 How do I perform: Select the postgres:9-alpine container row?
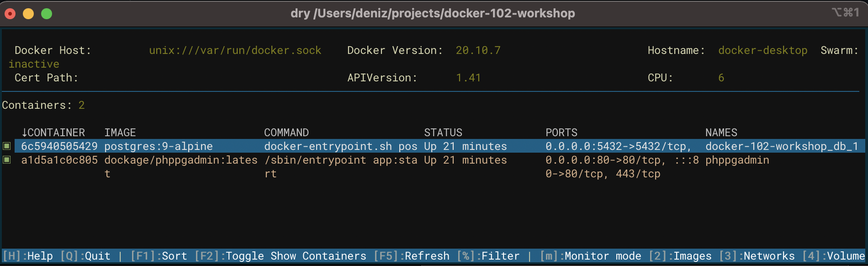pos(158,146)
